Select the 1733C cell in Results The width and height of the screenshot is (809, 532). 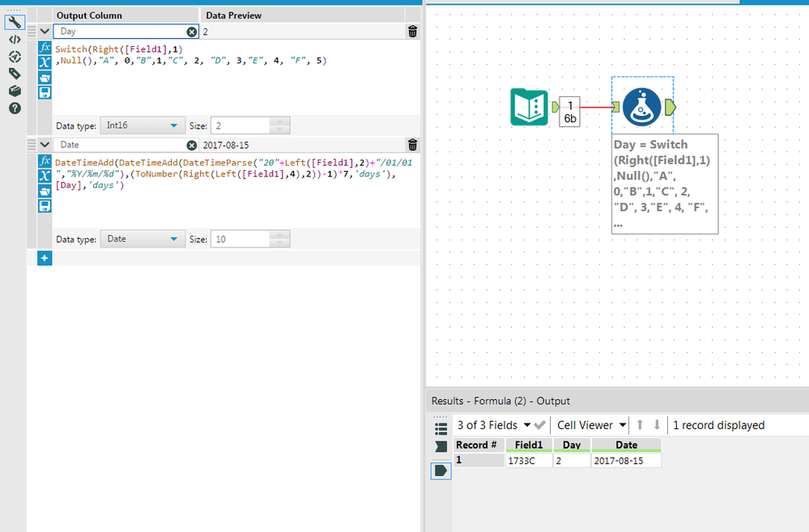point(529,460)
